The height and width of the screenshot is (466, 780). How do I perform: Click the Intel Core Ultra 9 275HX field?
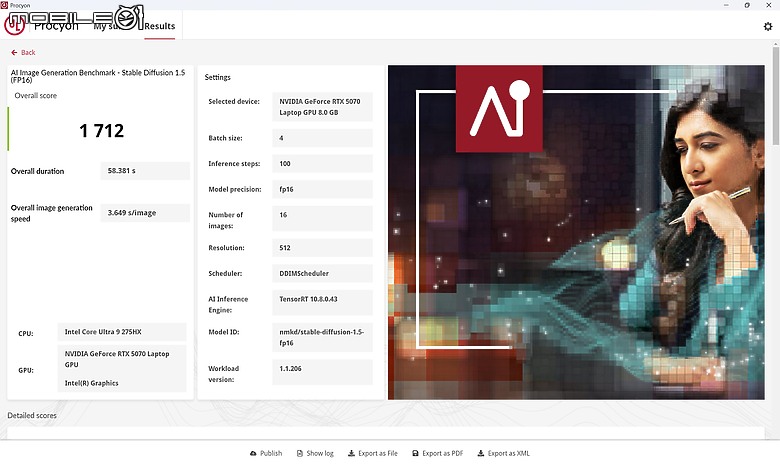[122, 332]
